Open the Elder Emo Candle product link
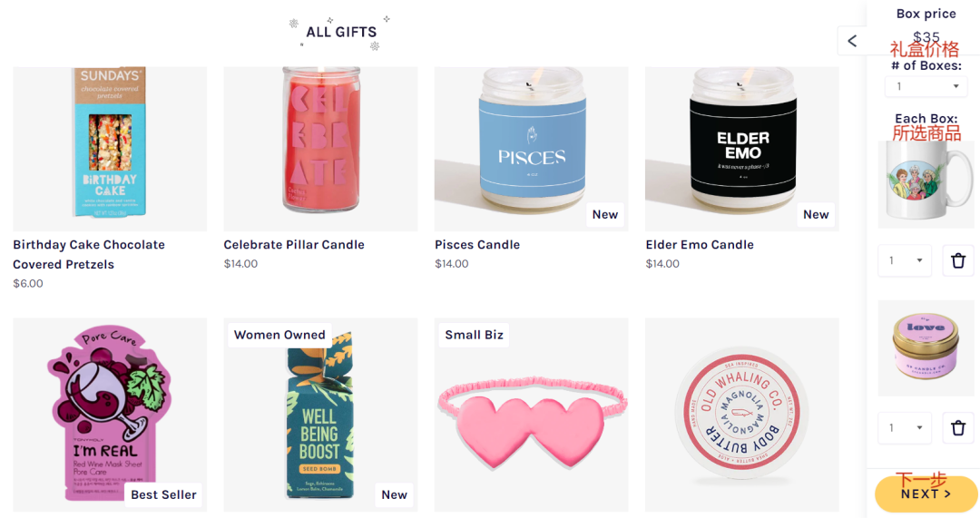This screenshot has height=518, width=980. 700,244
